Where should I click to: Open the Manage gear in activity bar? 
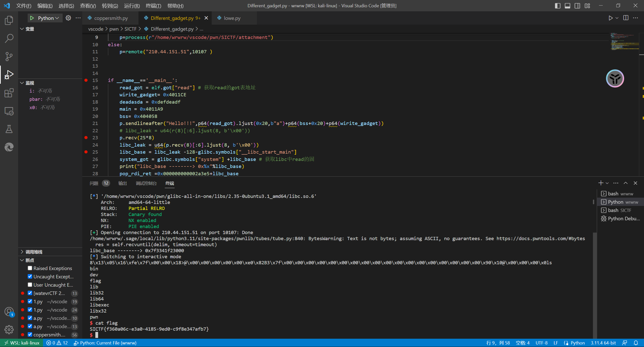coord(9,330)
